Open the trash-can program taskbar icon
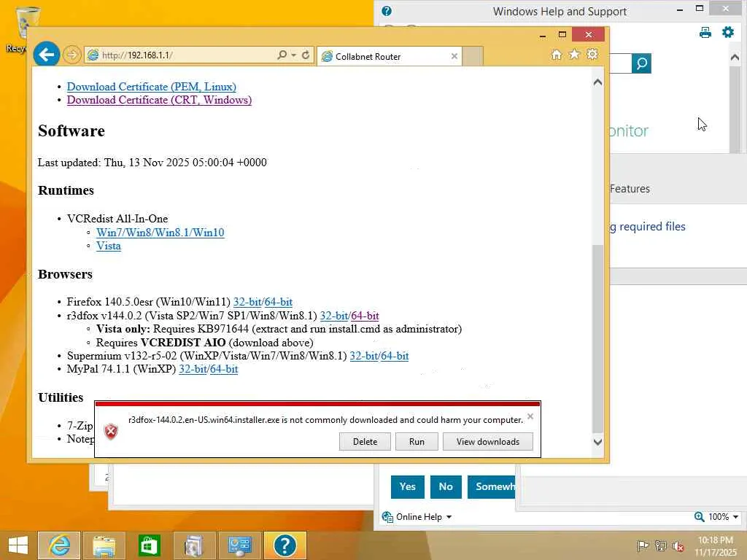The height and width of the screenshot is (560, 747). [x=194, y=545]
